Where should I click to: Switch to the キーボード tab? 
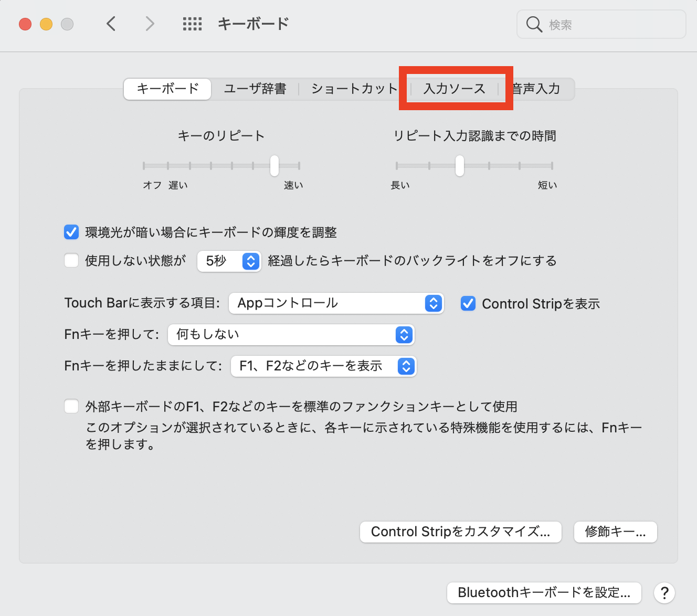[x=167, y=89]
